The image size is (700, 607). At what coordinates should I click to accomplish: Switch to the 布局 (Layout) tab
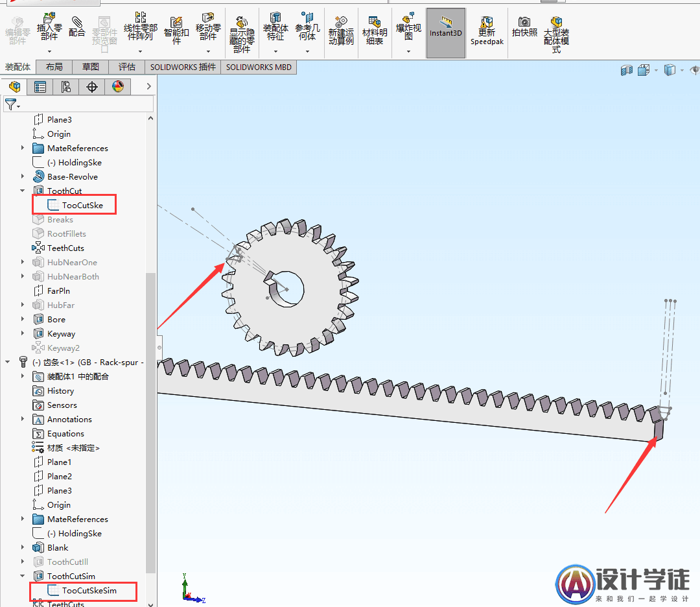[x=54, y=67]
